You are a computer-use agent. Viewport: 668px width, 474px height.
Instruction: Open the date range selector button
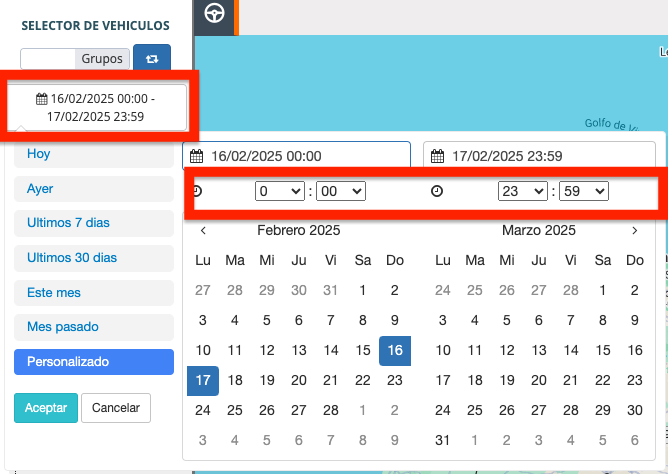coord(97,107)
